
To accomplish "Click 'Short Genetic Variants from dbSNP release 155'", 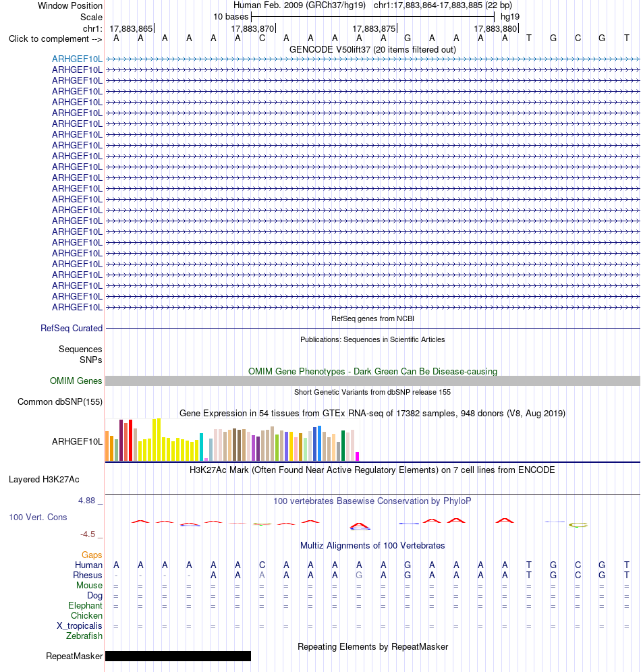I will (372, 392).
